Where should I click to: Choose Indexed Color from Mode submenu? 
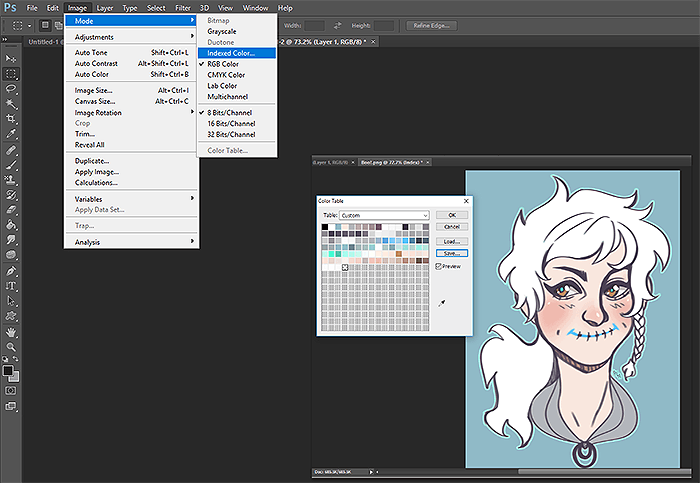231,52
